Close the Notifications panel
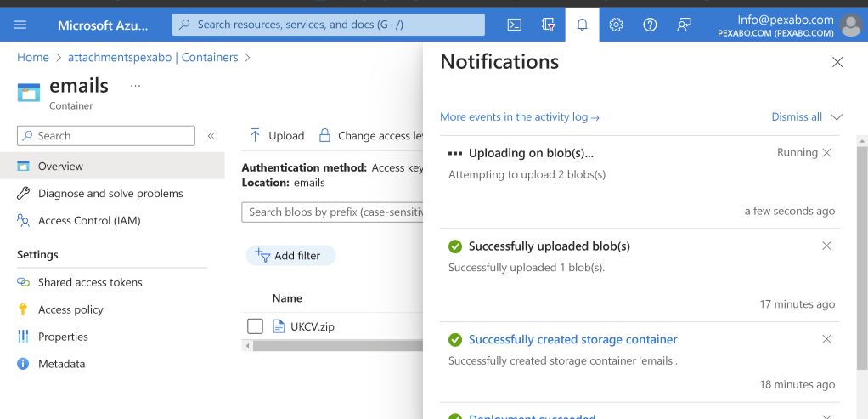 pos(837,62)
